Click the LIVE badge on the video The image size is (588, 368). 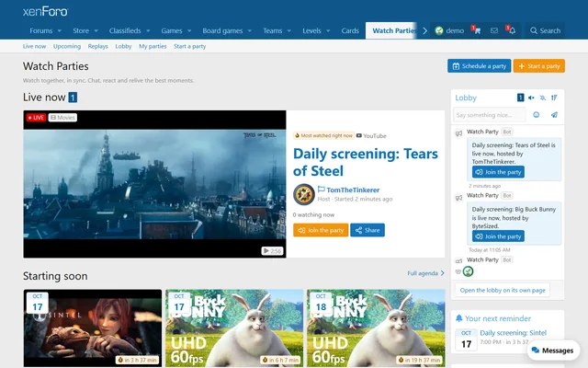coord(36,118)
